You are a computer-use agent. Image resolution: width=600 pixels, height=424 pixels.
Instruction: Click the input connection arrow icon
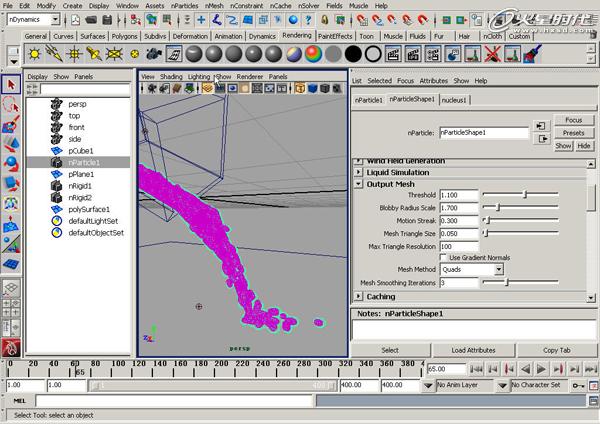[541, 126]
